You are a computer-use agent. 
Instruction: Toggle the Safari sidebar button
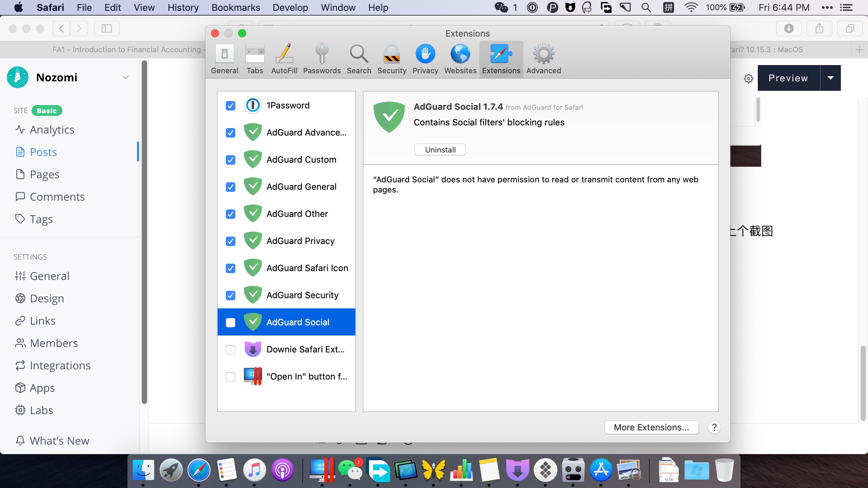point(107,28)
